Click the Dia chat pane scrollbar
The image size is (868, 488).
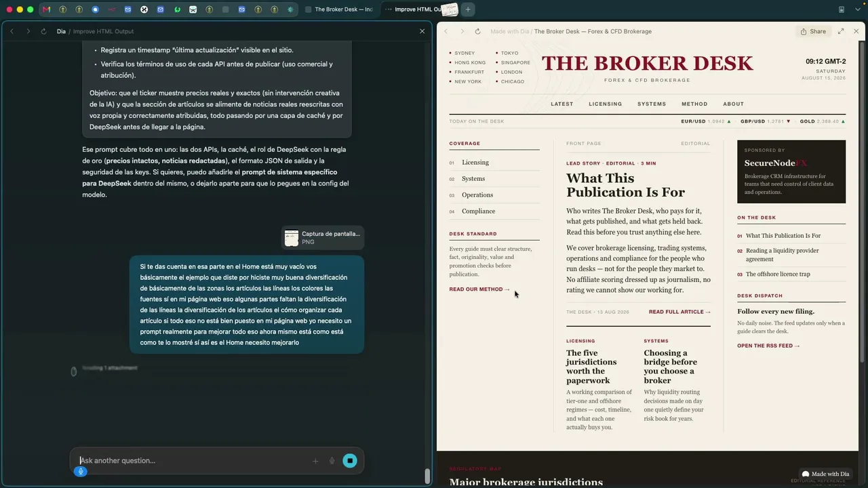pyautogui.click(x=427, y=476)
